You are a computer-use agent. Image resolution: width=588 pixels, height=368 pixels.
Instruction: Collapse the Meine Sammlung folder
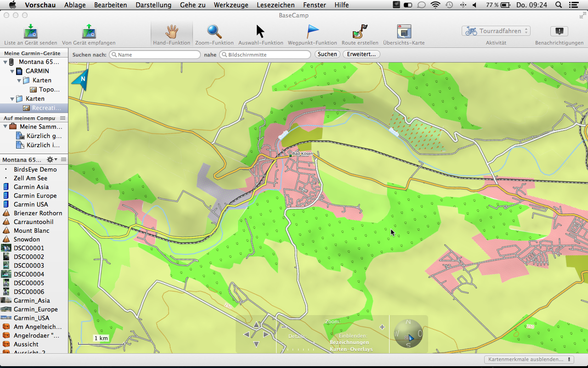pyautogui.click(x=6, y=126)
